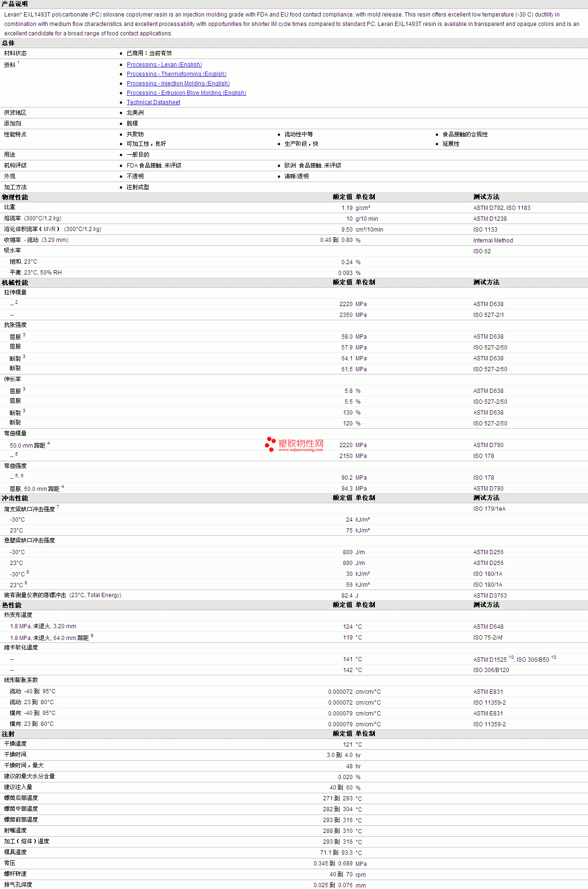Click the 已商用：当前有效 material status
Viewport: 588px width, 889px height.
pos(149,53)
